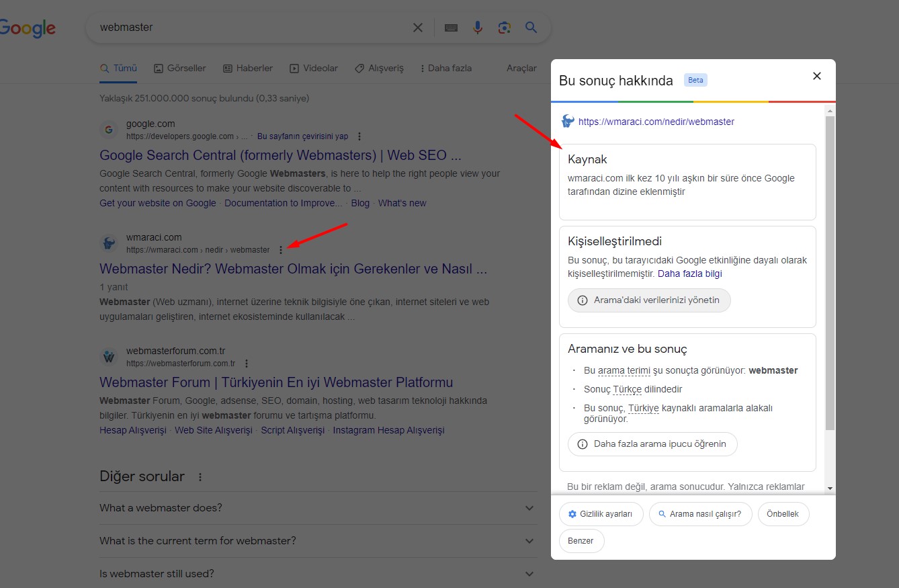Open the Blog sitelink
Image resolution: width=899 pixels, height=588 pixels.
tap(360, 203)
